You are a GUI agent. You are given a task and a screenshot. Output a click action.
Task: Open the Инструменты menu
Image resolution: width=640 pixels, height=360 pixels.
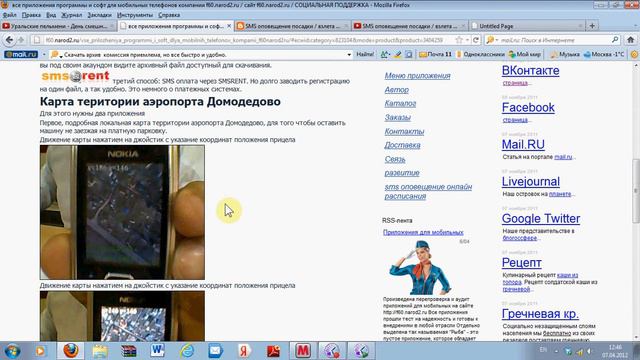tap(135, 15)
